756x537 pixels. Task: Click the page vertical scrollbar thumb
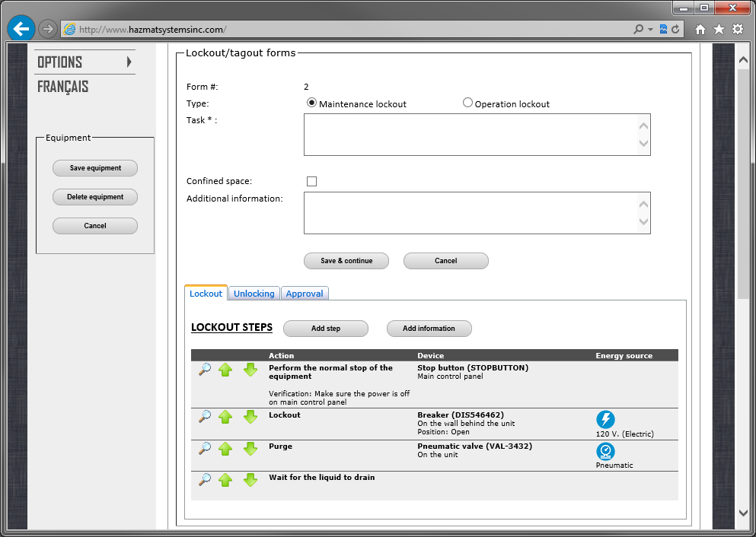pos(743,183)
